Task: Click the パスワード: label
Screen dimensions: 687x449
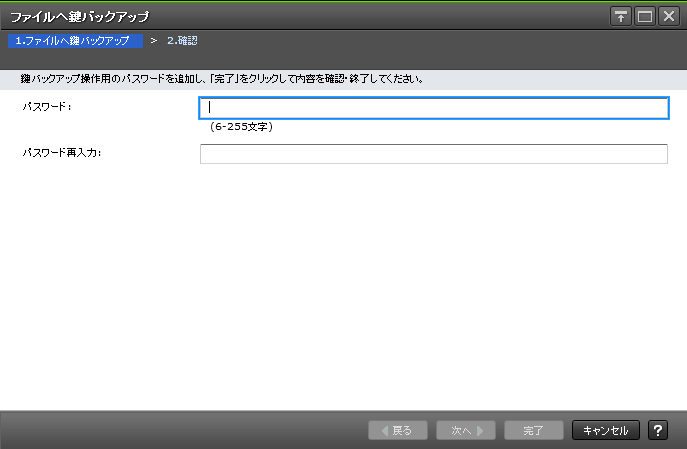Action: point(47,106)
